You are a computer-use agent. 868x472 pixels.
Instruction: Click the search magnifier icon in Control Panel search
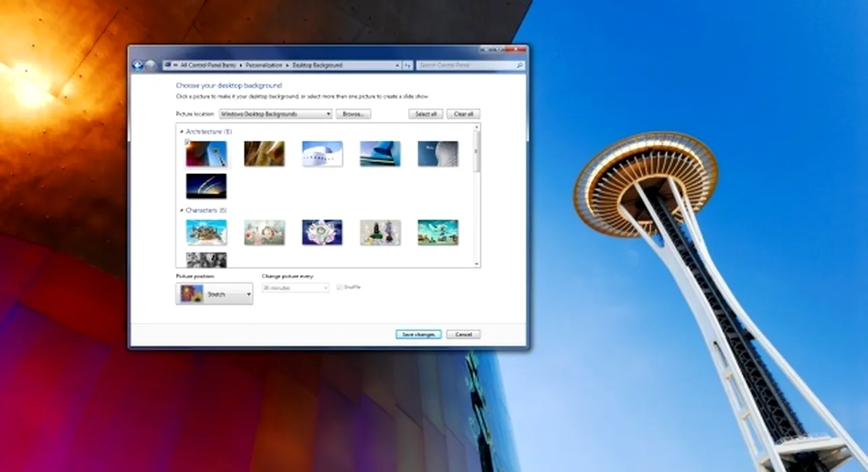[x=519, y=65]
